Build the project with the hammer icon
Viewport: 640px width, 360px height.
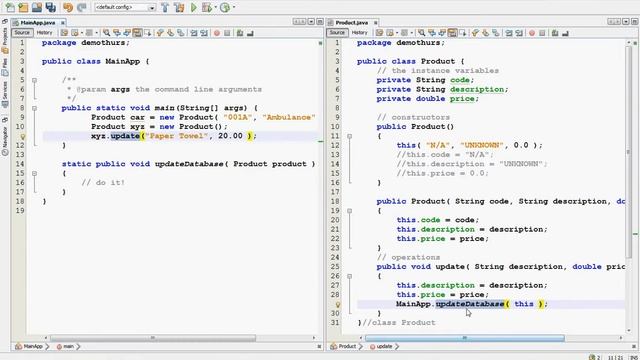tap(165, 7)
